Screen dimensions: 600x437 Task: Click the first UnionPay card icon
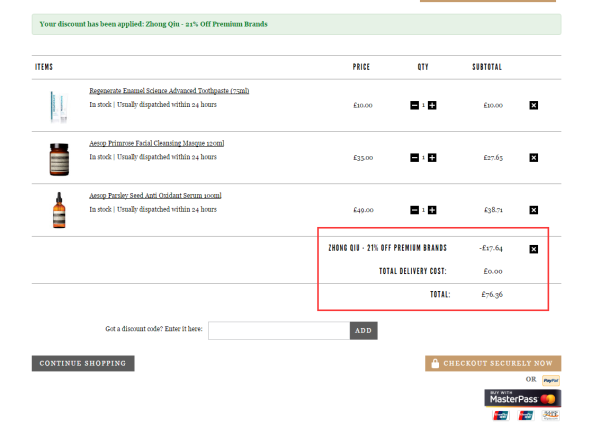point(501,415)
